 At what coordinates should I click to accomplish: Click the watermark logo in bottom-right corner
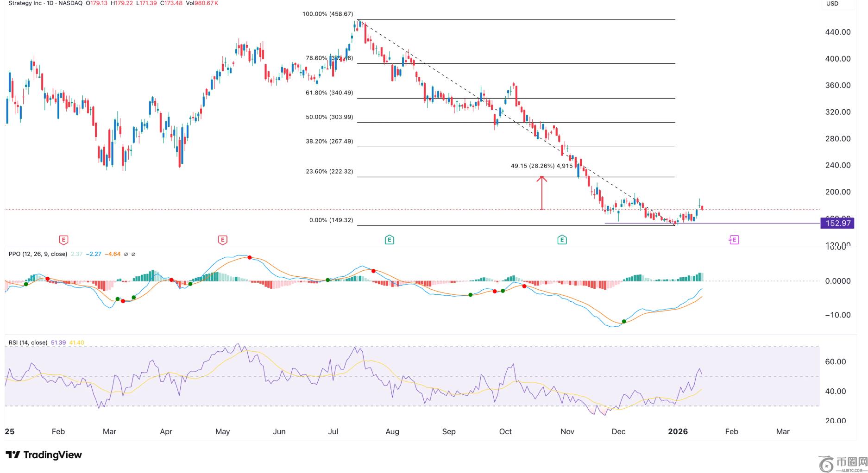[x=843, y=463]
